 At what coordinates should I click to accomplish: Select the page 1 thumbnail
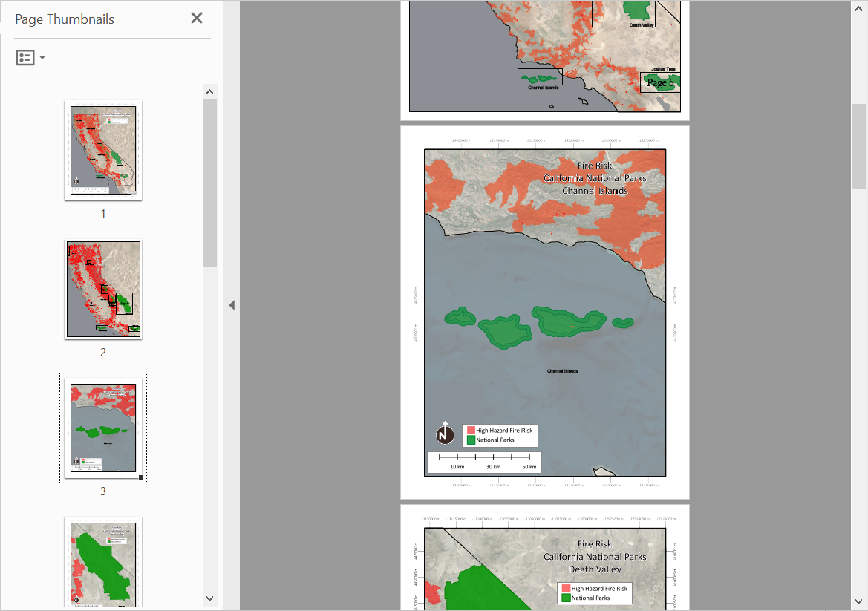pyautogui.click(x=103, y=151)
